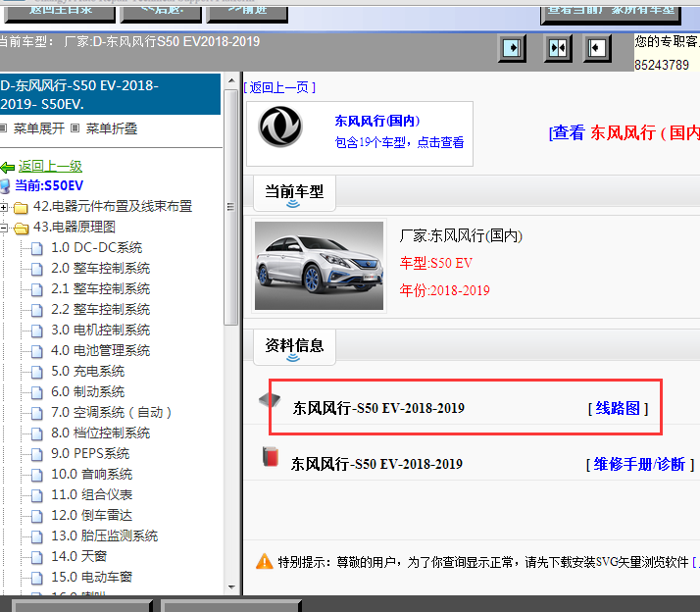Click 东风风行-S50 EV-2018-2019 title in 线路图 row
Screen dimensions: 700x612
coord(378,408)
